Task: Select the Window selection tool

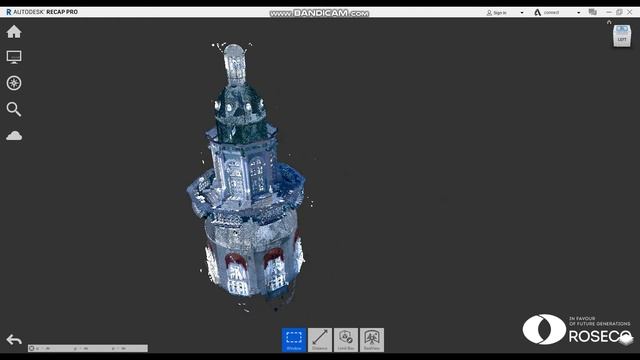Action: [x=294, y=340]
